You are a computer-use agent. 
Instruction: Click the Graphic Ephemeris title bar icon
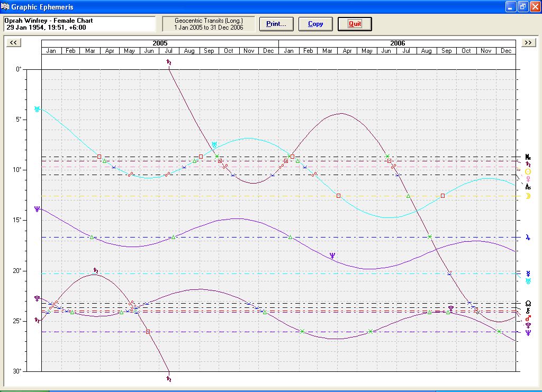point(5,7)
